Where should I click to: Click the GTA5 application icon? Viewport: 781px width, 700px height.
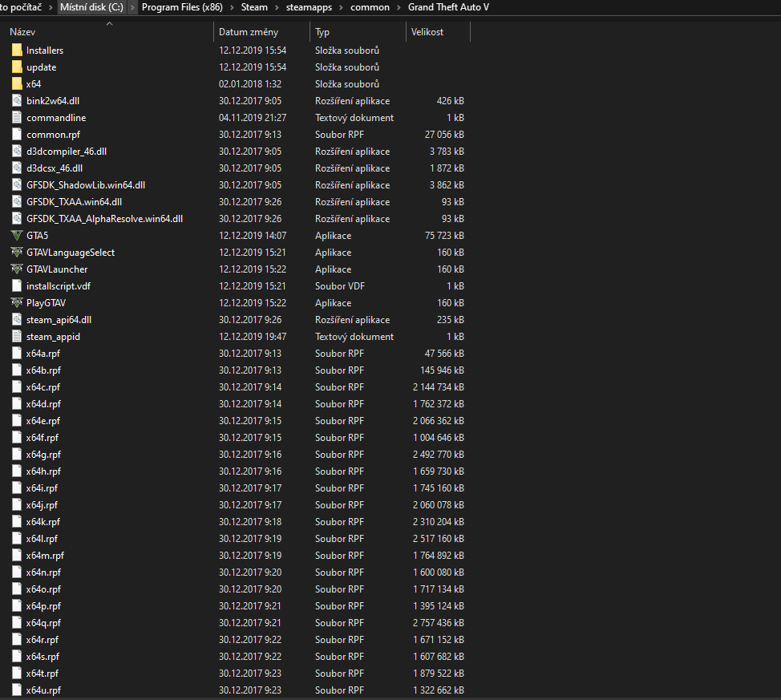pyautogui.click(x=17, y=236)
